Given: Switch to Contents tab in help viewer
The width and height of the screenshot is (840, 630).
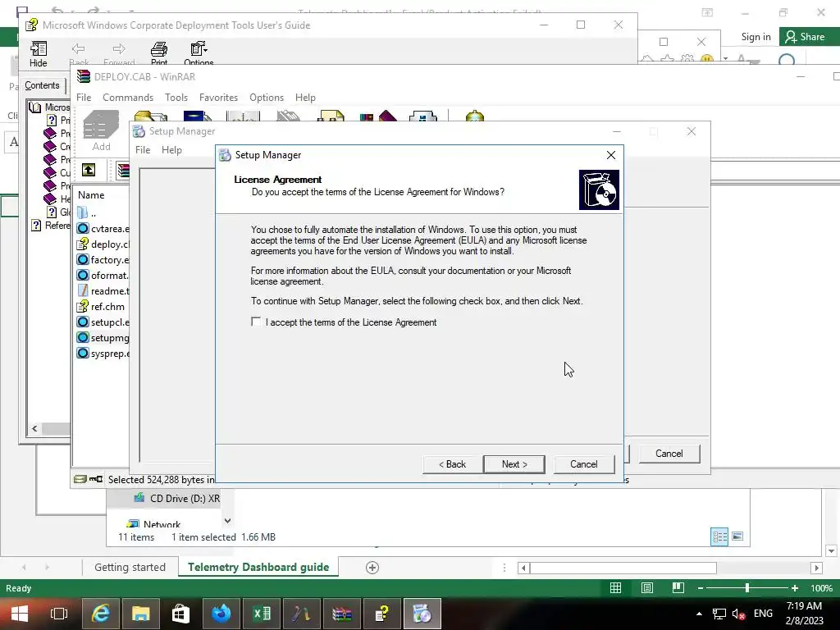Looking at the screenshot, I should click(42, 85).
